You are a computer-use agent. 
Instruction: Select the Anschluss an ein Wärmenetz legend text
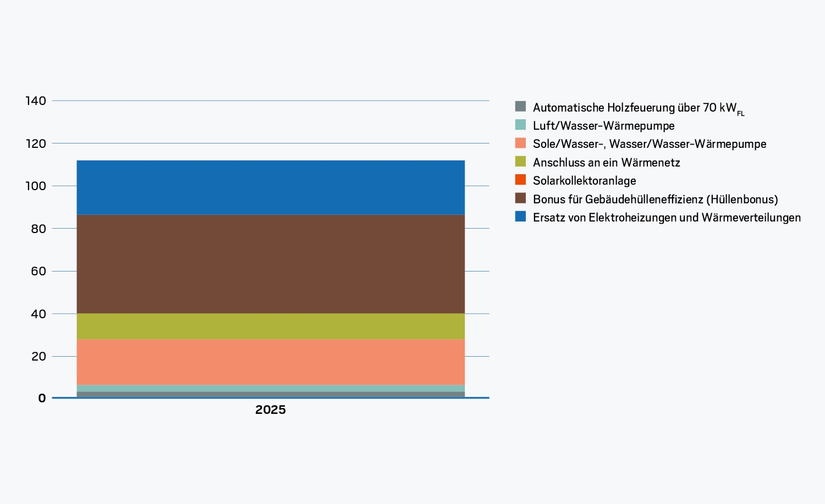tap(606, 163)
